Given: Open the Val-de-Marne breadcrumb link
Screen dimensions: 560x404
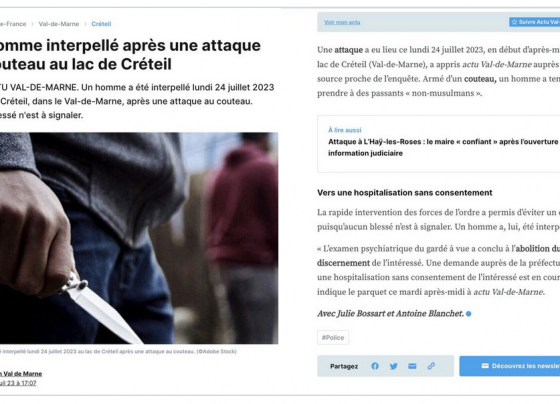Looking at the screenshot, I should [x=59, y=24].
